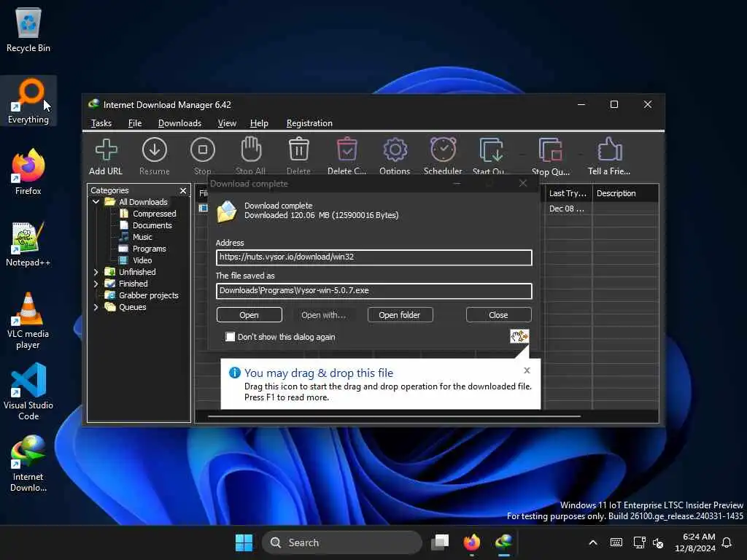
Task: Click the drag and drop file icon
Action: (519, 336)
